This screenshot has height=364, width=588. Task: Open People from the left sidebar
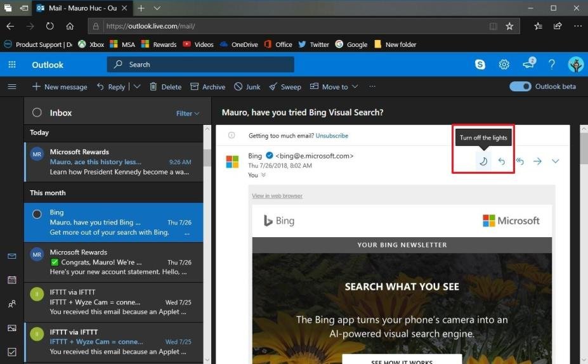point(11,304)
